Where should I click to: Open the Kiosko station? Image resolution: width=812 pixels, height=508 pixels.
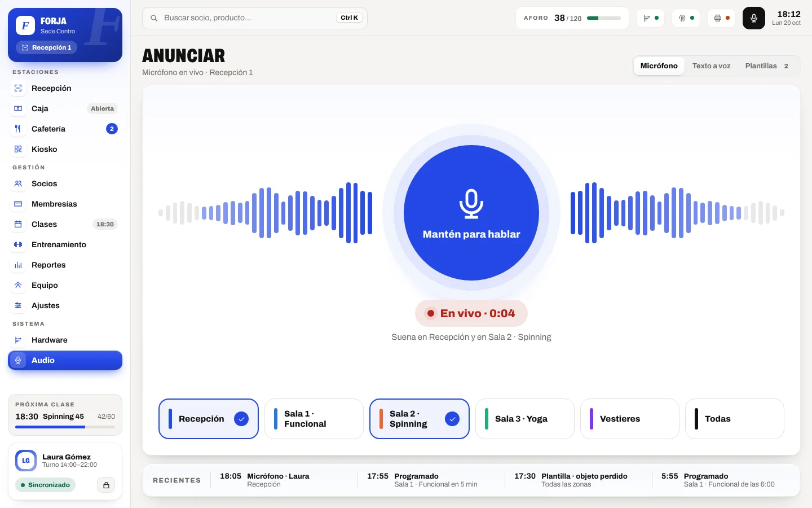[x=65, y=149]
